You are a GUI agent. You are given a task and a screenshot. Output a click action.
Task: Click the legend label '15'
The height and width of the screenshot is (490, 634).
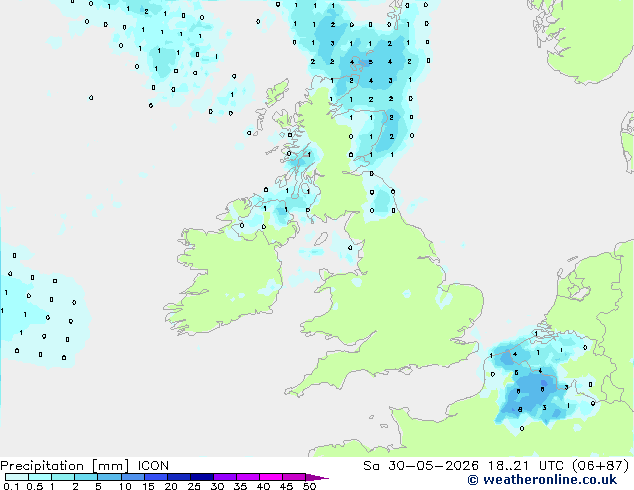point(148,486)
